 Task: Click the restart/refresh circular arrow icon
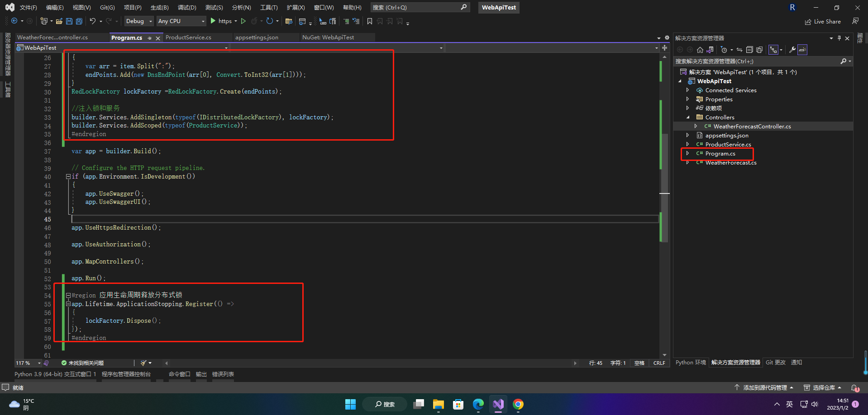click(x=270, y=21)
